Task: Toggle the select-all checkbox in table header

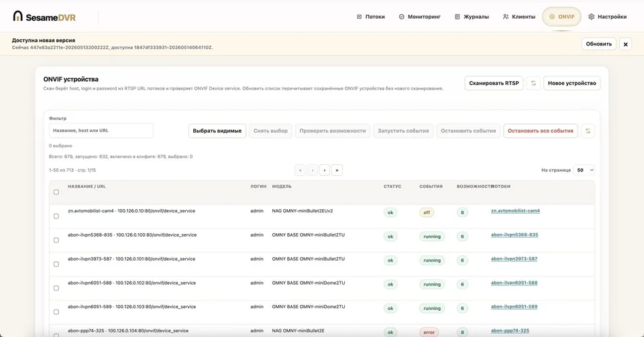Action: click(56, 192)
